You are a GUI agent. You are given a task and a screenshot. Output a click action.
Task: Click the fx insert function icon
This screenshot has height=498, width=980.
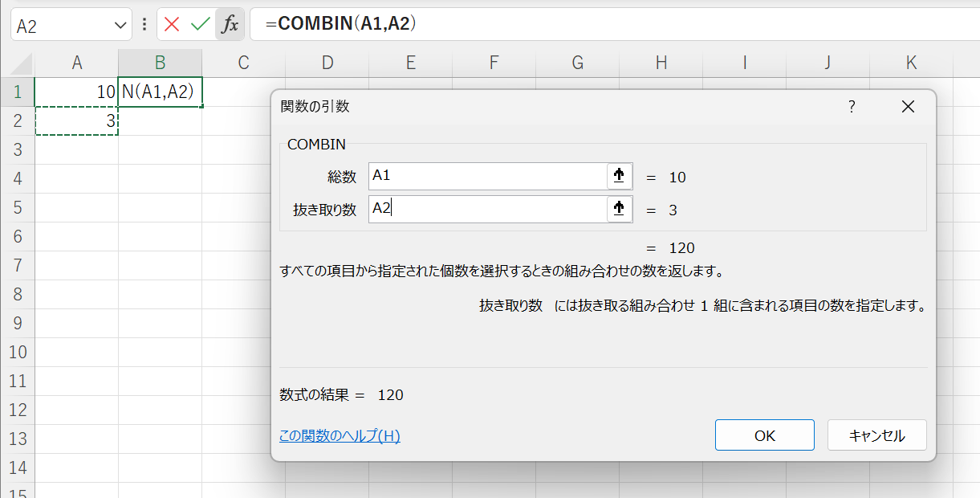tap(230, 25)
